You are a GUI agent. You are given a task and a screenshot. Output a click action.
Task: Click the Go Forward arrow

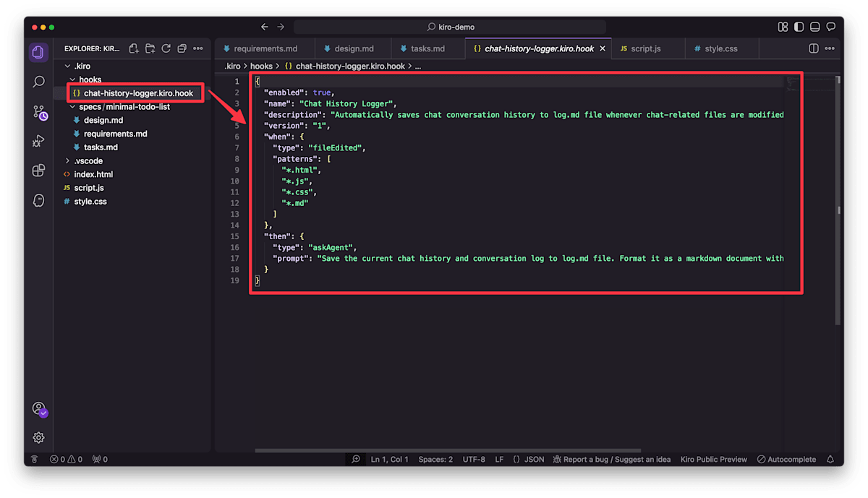point(281,27)
